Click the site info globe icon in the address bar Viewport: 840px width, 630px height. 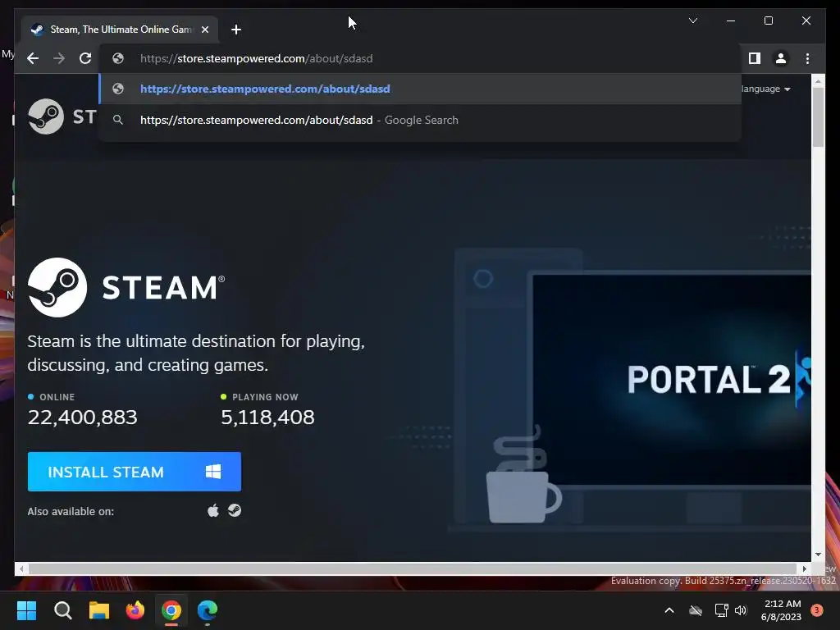pos(118,58)
